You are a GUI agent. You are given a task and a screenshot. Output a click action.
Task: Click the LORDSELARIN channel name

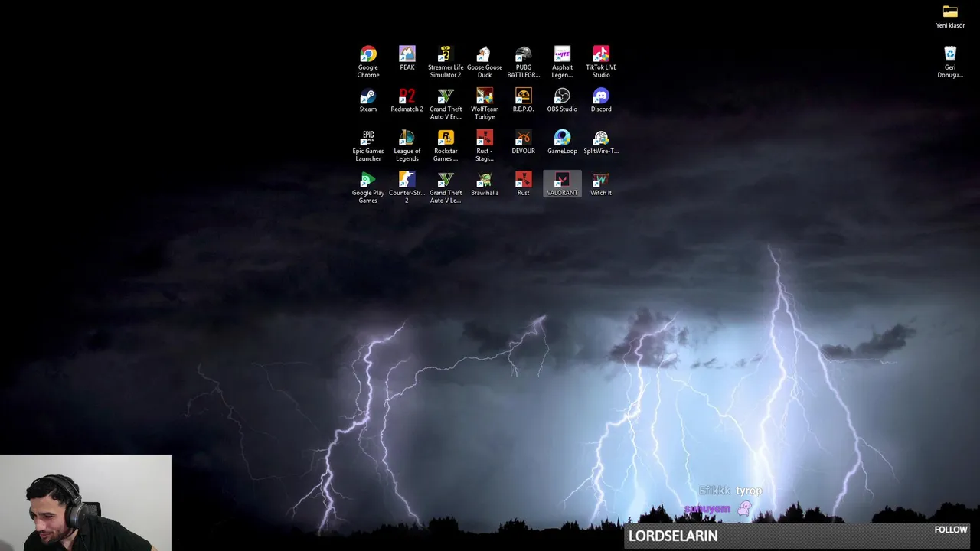[673, 536]
